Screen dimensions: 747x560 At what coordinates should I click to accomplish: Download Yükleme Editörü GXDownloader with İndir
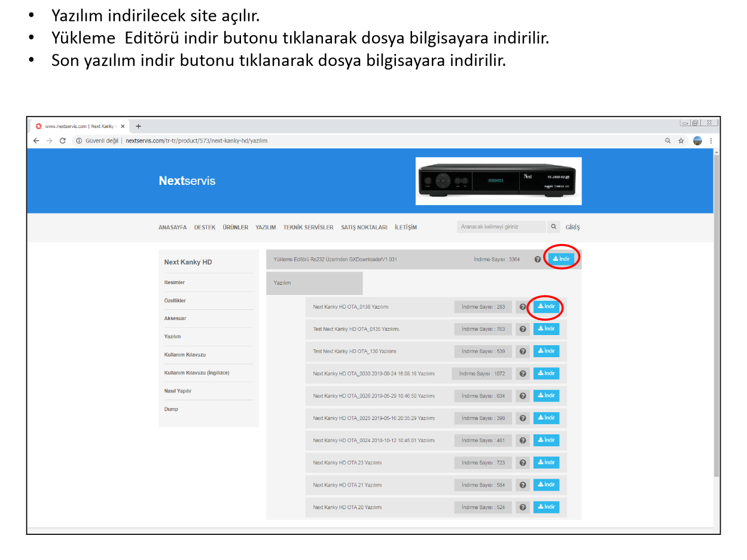pos(561,258)
